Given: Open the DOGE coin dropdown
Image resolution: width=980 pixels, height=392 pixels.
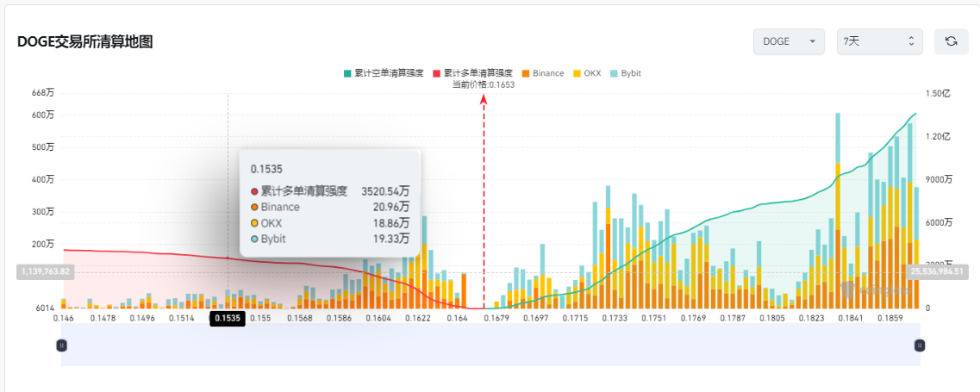Looking at the screenshot, I should click(789, 41).
